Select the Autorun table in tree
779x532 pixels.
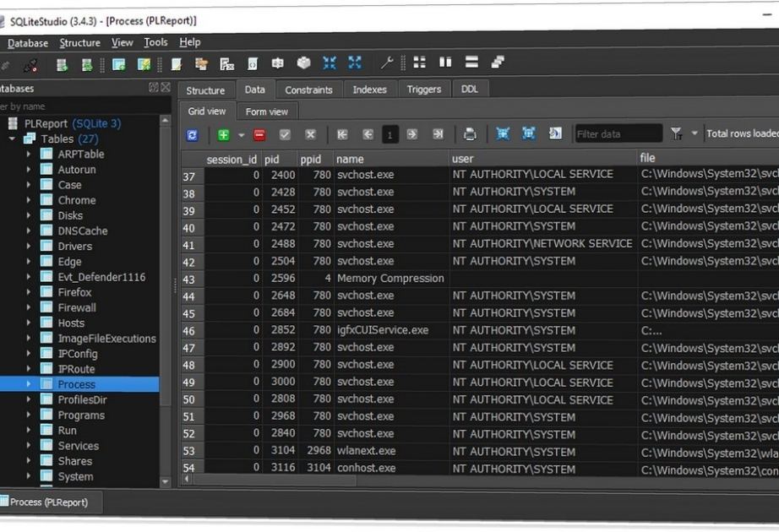click(x=77, y=170)
